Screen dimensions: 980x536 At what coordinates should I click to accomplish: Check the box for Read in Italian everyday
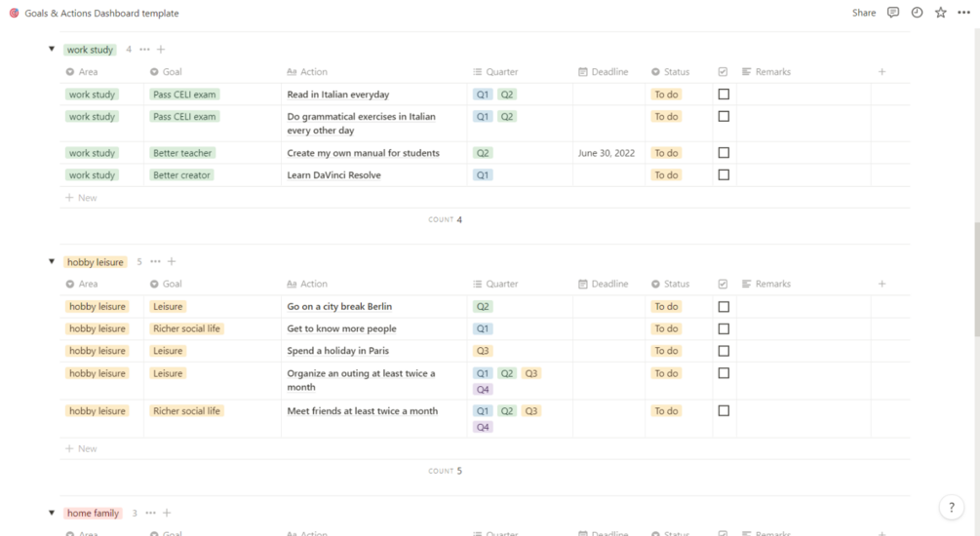(x=724, y=95)
